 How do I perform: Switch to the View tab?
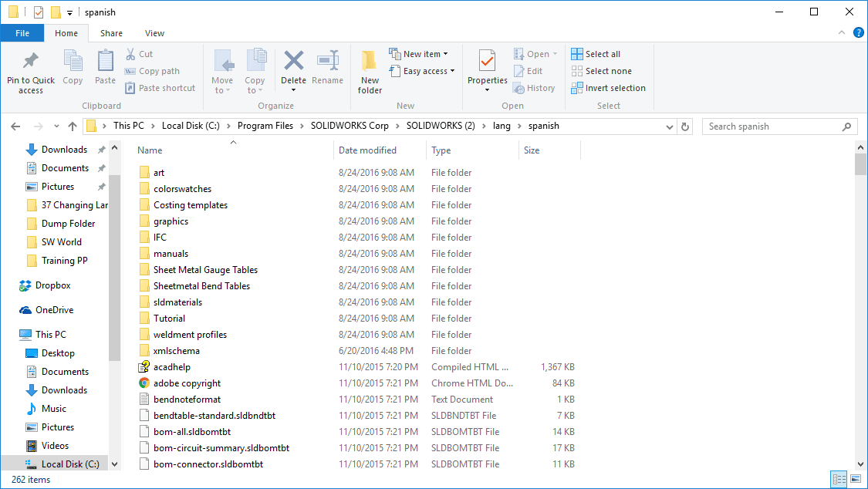tap(154, 33)
